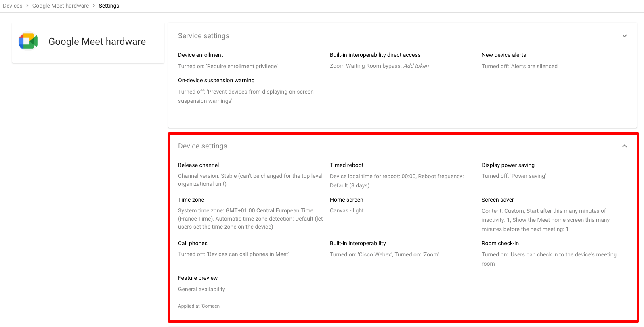Open the New device alerts setting
The height and width of the screenshot is (327, 644).
(504, 55)
